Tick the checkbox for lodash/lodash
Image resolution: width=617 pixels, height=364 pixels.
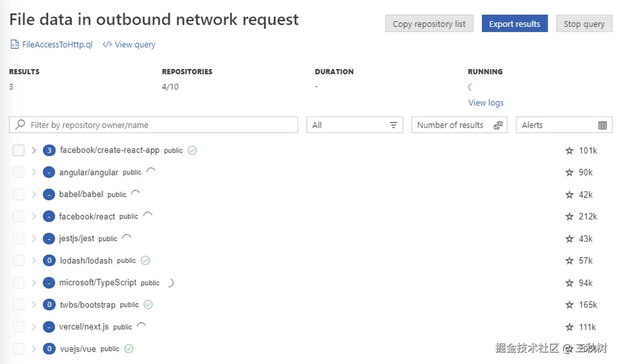pyautogui.click(x=18, y=260)
